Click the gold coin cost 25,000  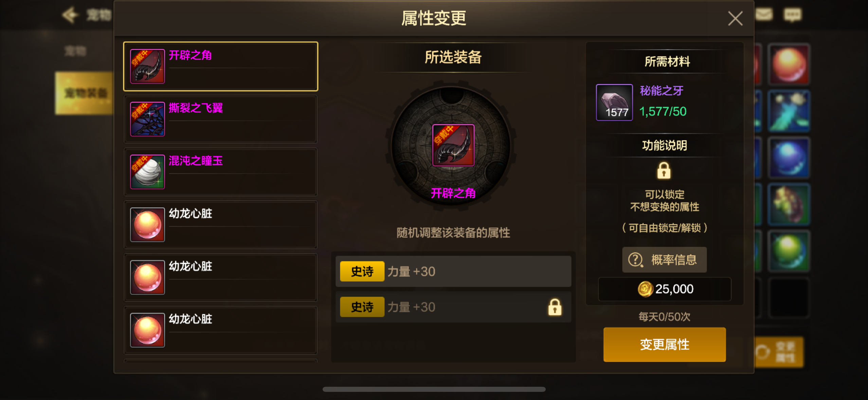click(x=664, y=289)
